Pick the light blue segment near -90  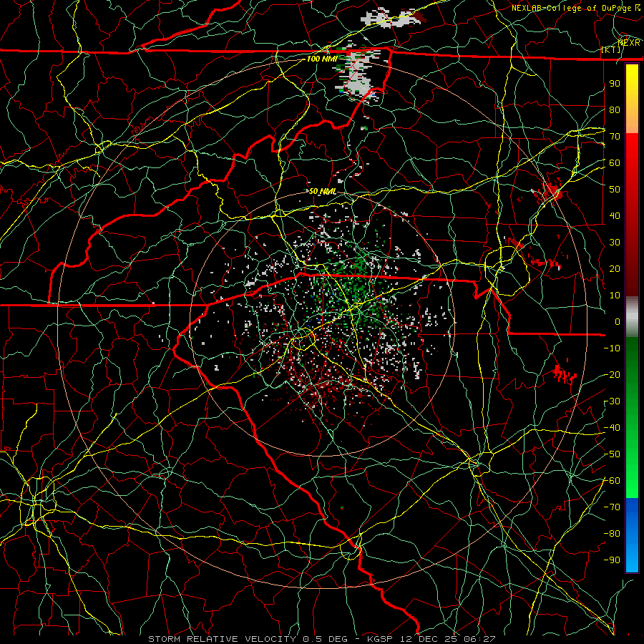(x=632, y=559)
